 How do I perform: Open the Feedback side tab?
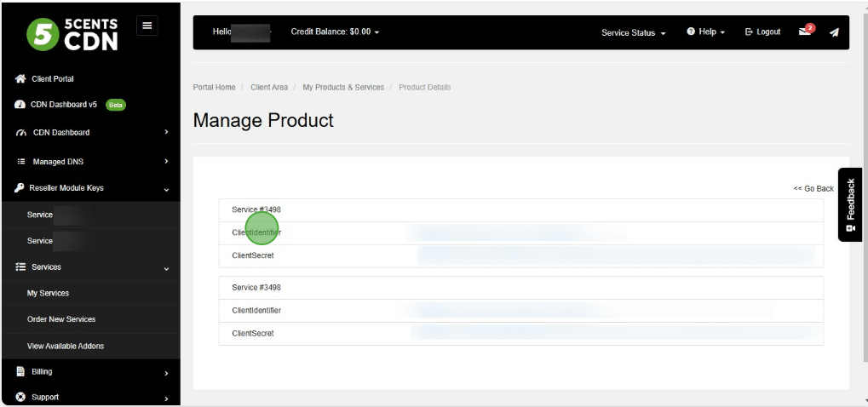pyautogui.click(x=850, y=204)
